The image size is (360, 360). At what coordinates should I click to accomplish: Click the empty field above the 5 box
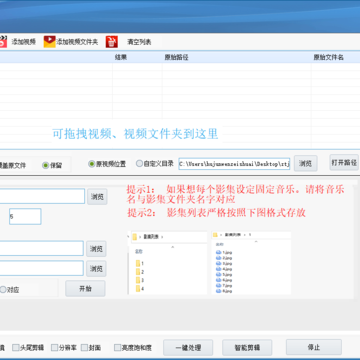[x=42, y=196]
